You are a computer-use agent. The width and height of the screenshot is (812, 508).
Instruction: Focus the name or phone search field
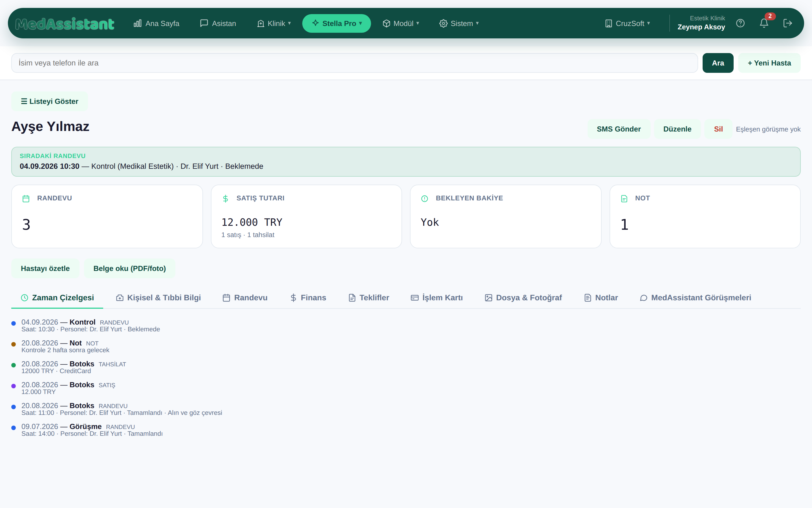tap(355, 63)
